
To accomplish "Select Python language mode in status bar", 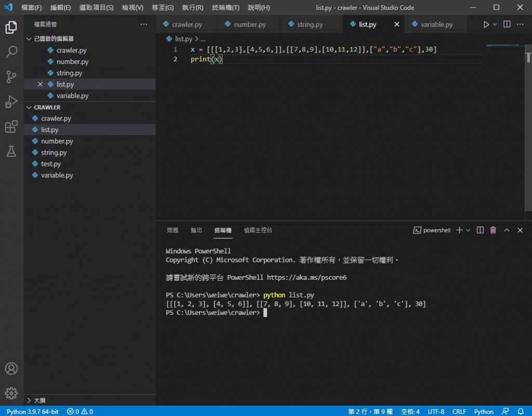I will tap(484, 411).
